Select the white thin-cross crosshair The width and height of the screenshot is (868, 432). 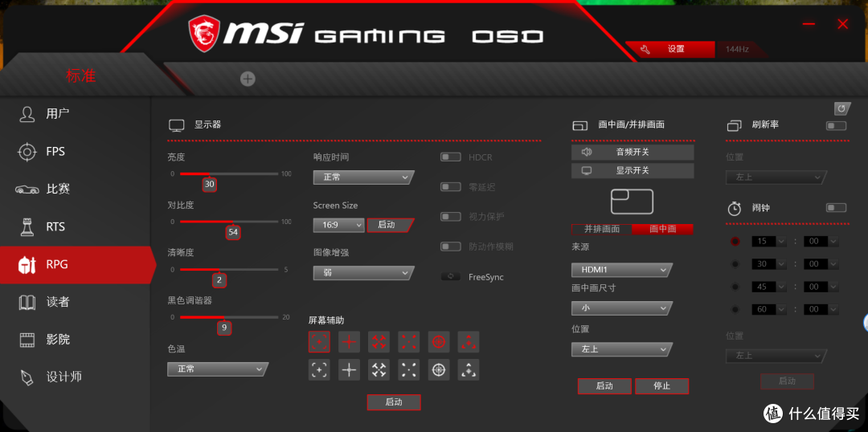tap(350, 370)
